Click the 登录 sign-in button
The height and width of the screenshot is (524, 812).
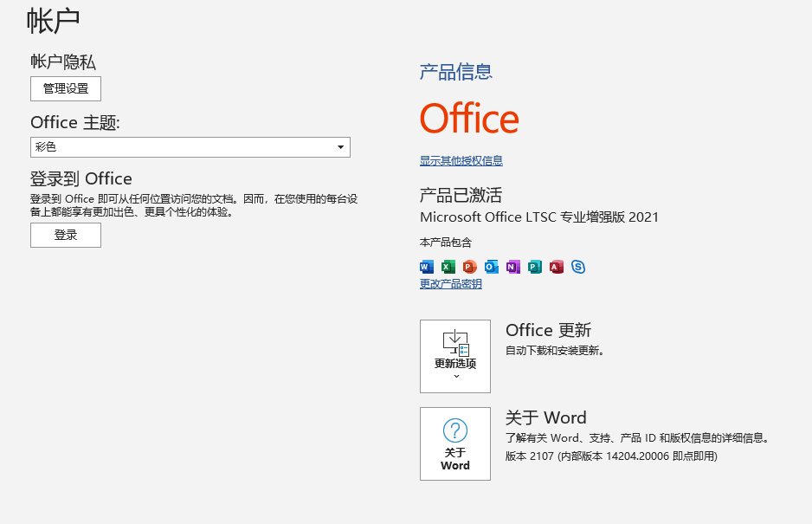[66, 236]
